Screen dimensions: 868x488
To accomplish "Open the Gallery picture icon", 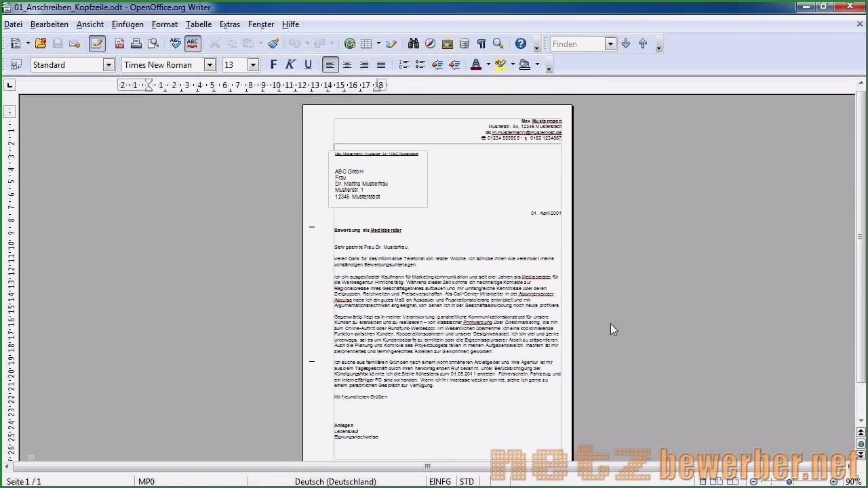I will (448, 44).
